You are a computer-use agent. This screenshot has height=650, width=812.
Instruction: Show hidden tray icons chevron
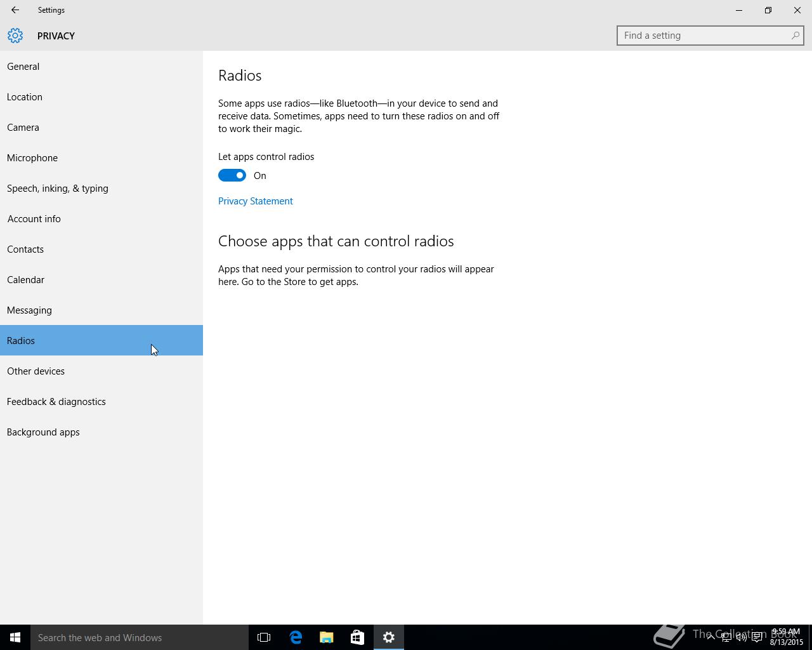click(x=710, y=637)
